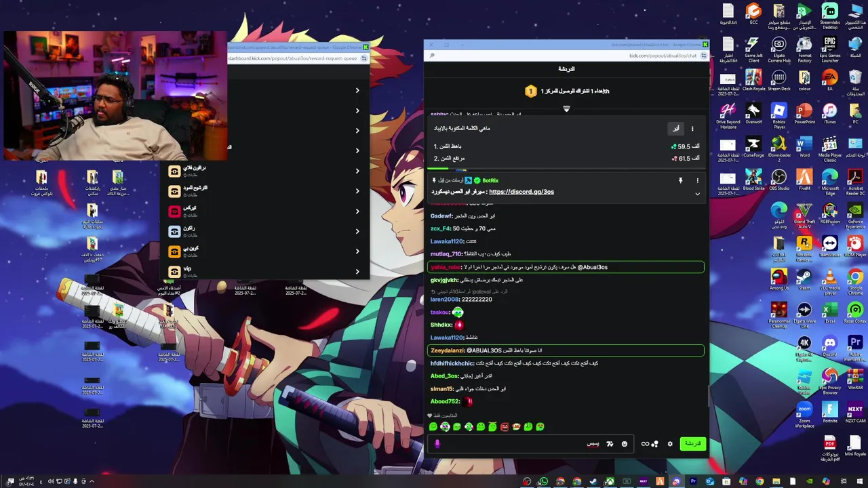Viewport: 868px width, 488px height.
Task: Open Steam desktop shortcut
Action: point(804,279)
